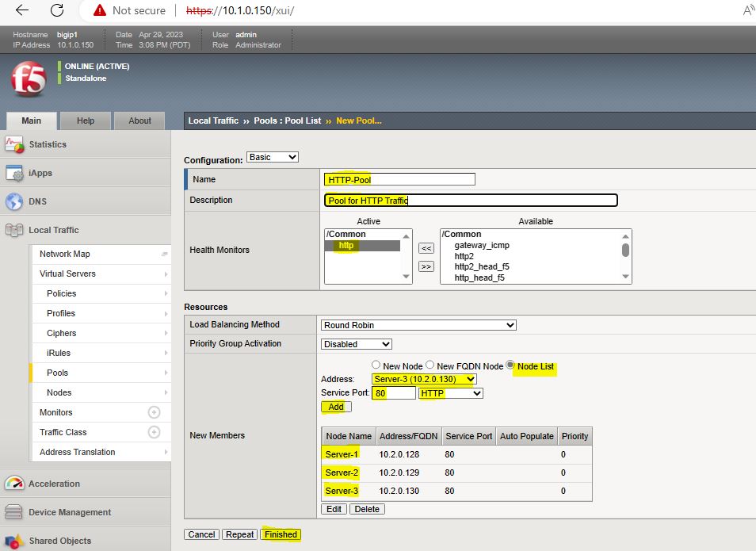Click the pool Name input field
This screenshot has height=551, width=756.
[399, 180]
